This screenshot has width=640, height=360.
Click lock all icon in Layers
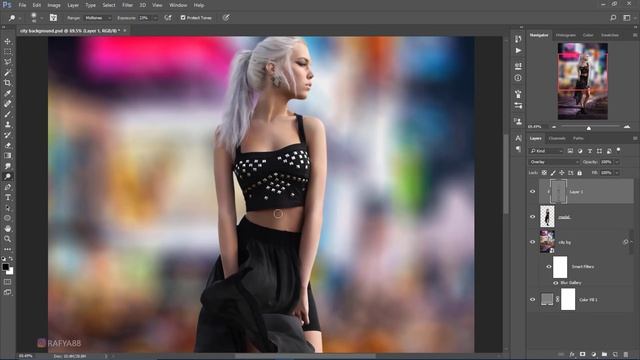[x=580, y=173]
